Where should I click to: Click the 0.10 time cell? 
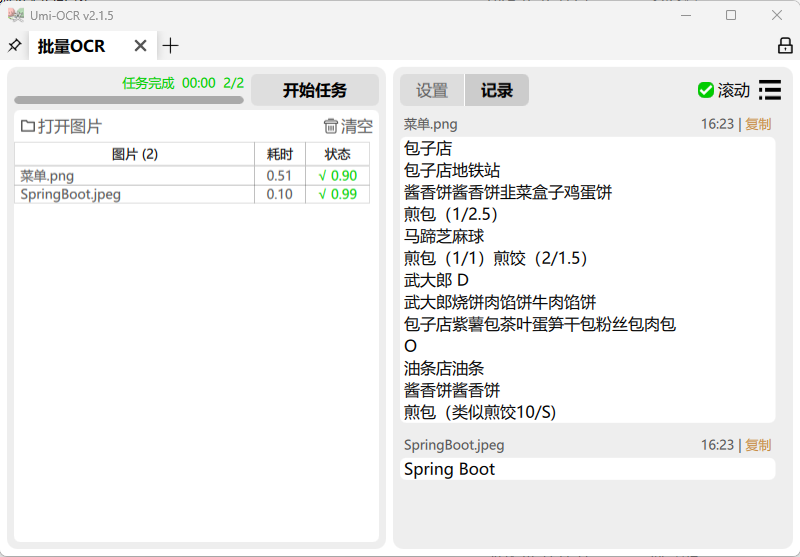280,194
